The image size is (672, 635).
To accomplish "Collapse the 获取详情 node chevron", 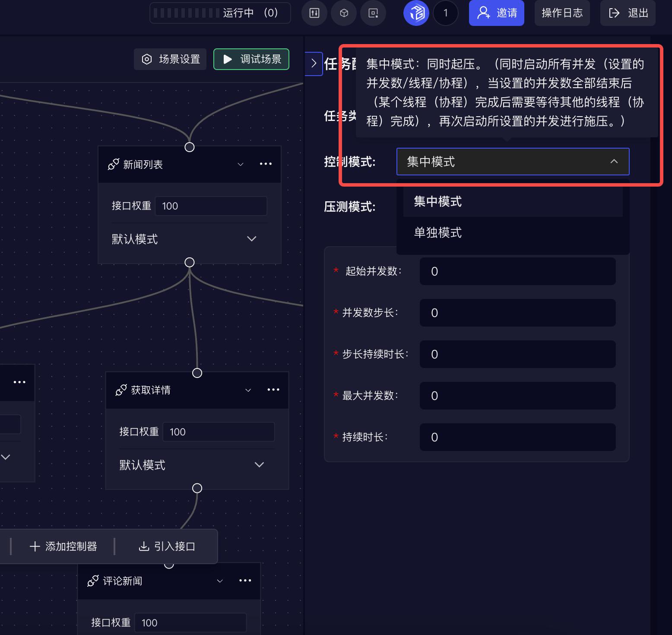I will pos(248,390).
